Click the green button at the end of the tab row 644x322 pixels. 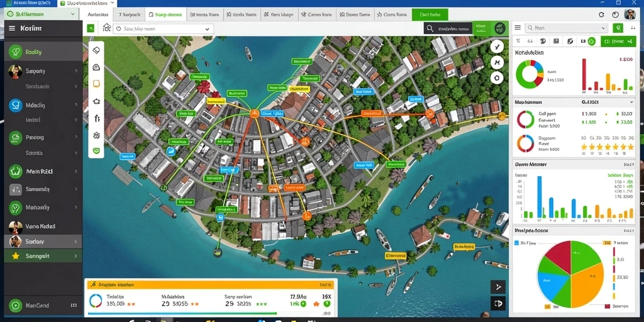click(x=430, y=15)
